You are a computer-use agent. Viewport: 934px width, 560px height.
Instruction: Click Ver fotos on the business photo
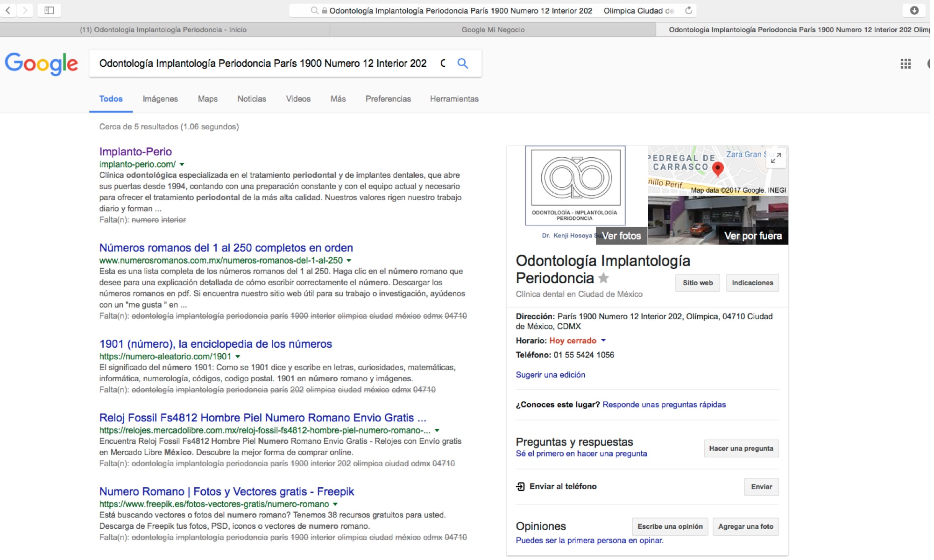tap(621, 236)
